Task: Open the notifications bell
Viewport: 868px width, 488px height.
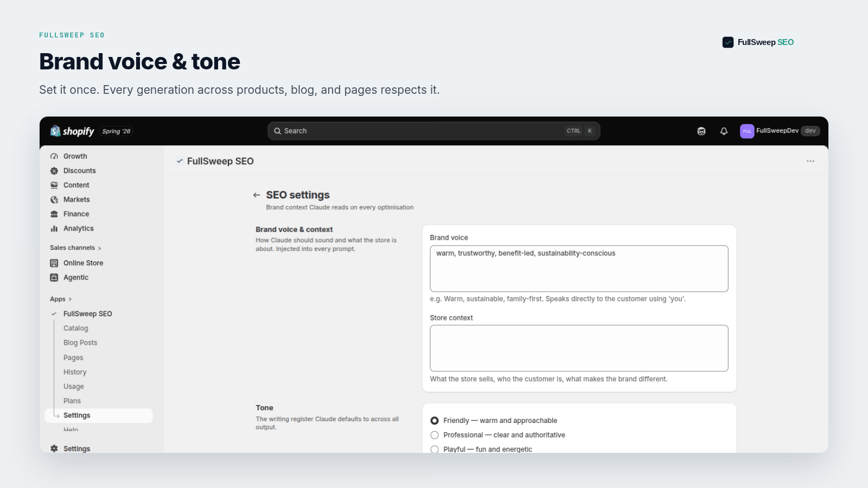Action: point(724,131)
